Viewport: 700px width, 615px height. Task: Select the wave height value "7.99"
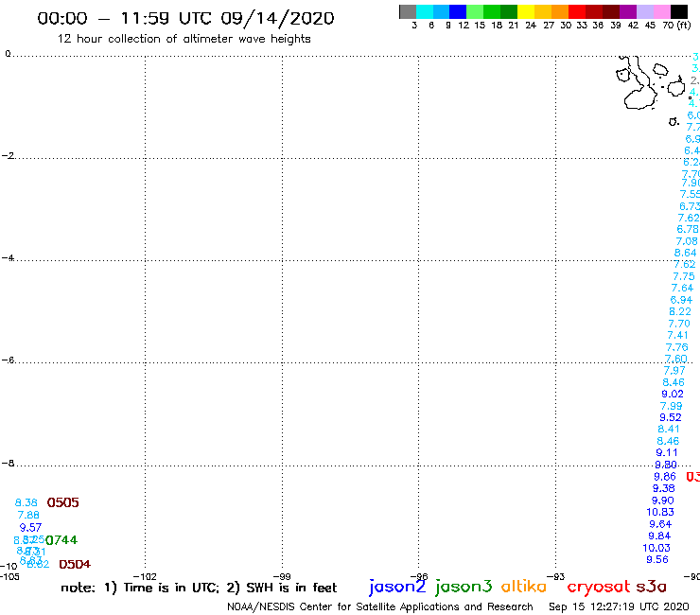point(672,406)
